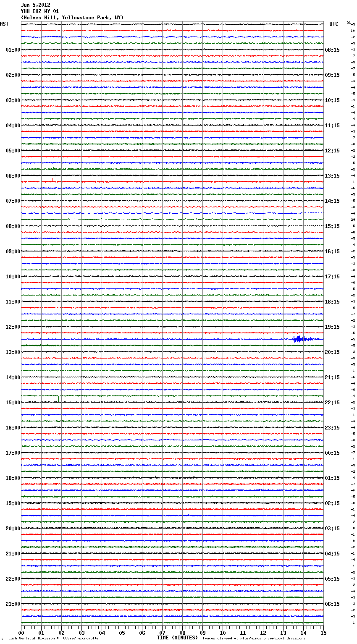Viewport: 357px width, 644px height.
Task: Click the '19:00' MST time label
Action: pos(13,503)
